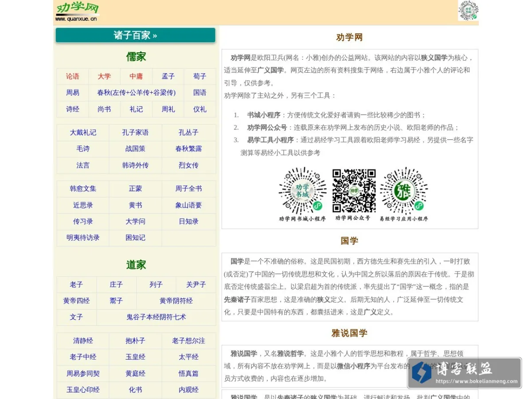Open 明夷待访录 link
Image resolution: width=532 pixels, height=399 pixels.
(83, 238)
